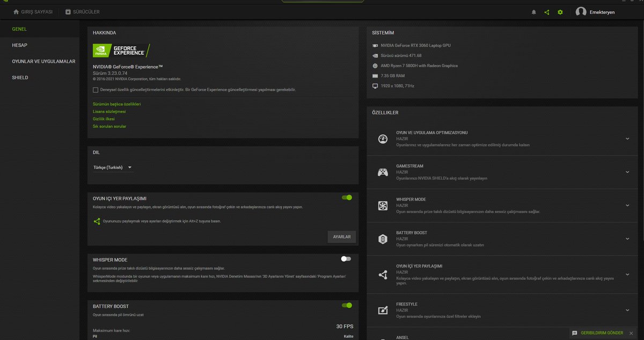Image resolution: width=644 pixels, height=340 pixels.
Task: Toggle Oyun İçi Yer Paylaşımı switch
Action: [347, 198]
